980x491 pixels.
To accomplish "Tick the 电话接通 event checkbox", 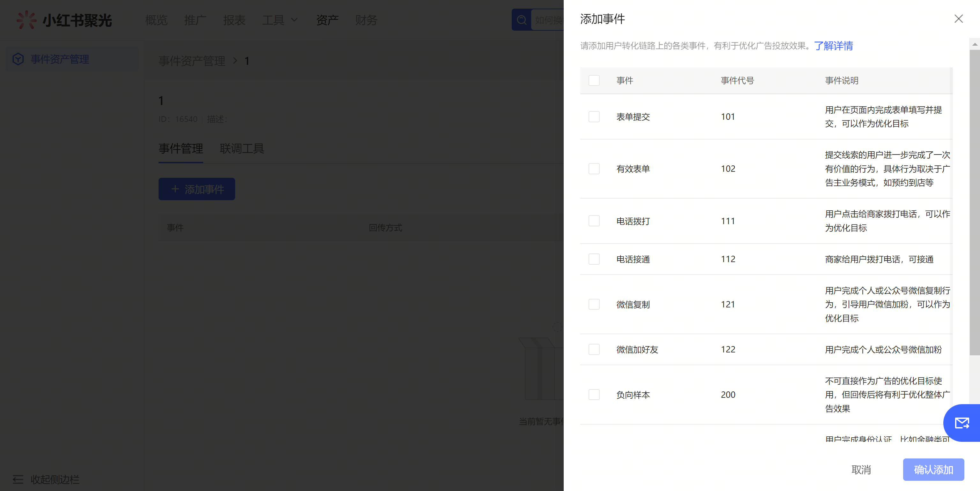I will (x=594, y=259).
